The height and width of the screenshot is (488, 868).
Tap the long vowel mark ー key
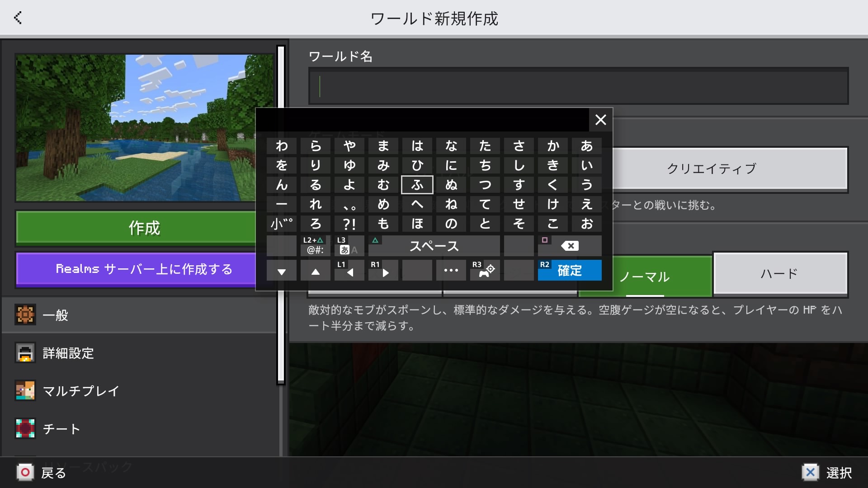[x=281, y=204]
